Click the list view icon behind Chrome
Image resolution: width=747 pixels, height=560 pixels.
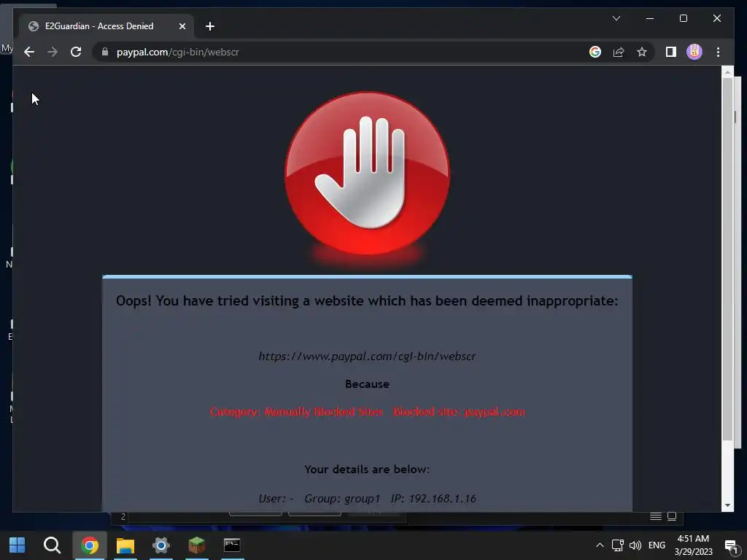pyautogui.click(x=656, y=517)
